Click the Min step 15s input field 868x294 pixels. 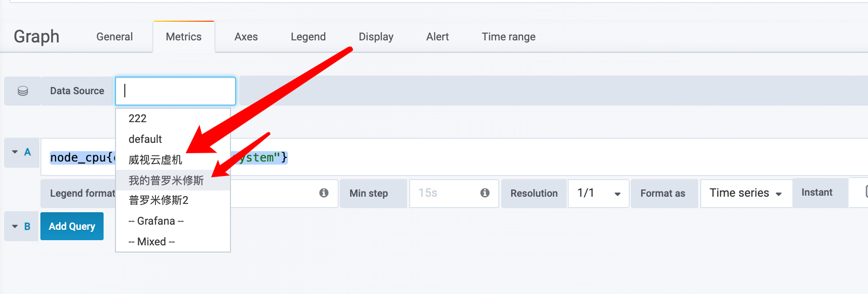tap(454, 194)
